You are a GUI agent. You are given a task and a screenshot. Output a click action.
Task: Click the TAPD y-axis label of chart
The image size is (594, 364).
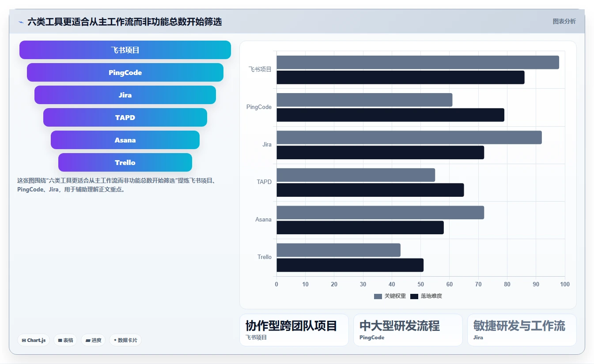[x=264, y=182]
